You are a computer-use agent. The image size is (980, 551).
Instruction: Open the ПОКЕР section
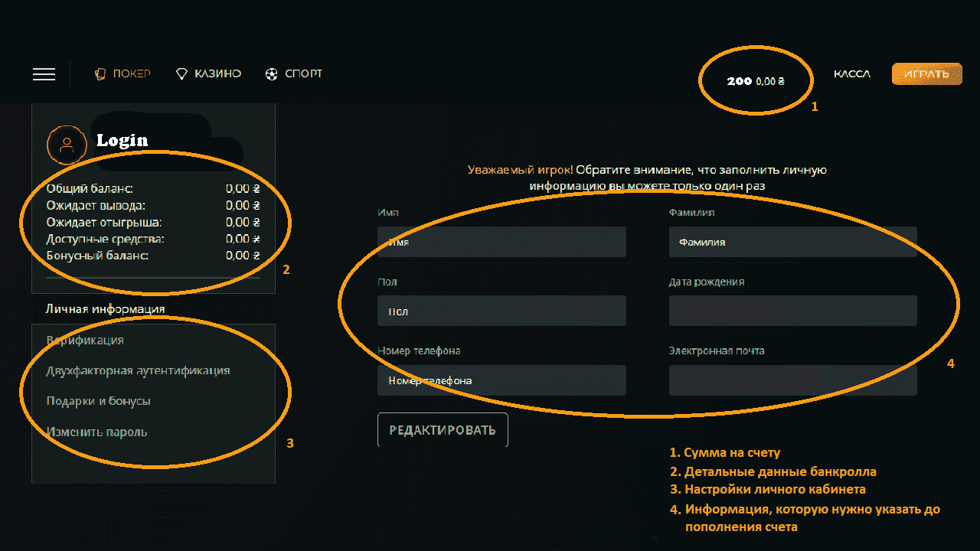pos(132,74)
